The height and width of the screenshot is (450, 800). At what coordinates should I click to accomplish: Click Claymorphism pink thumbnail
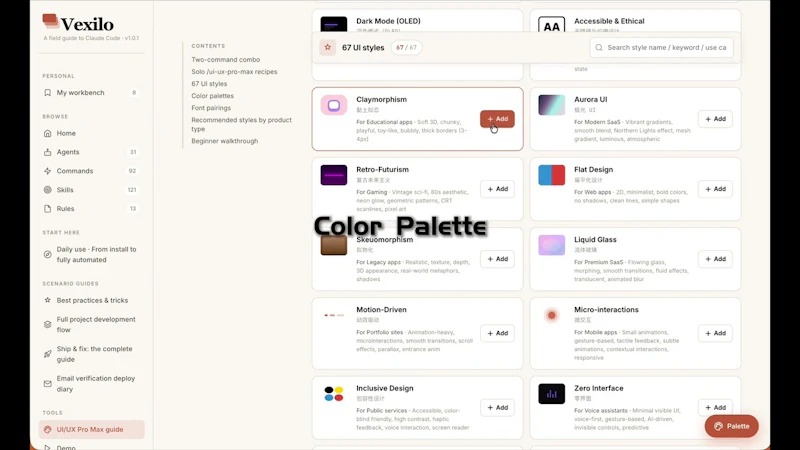coord(334,105)
